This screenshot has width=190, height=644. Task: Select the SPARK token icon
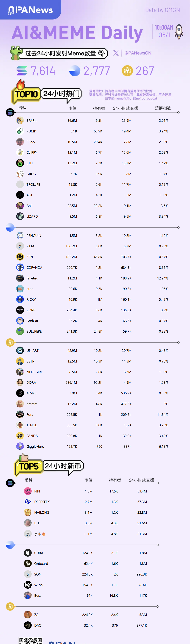point(20,121)
